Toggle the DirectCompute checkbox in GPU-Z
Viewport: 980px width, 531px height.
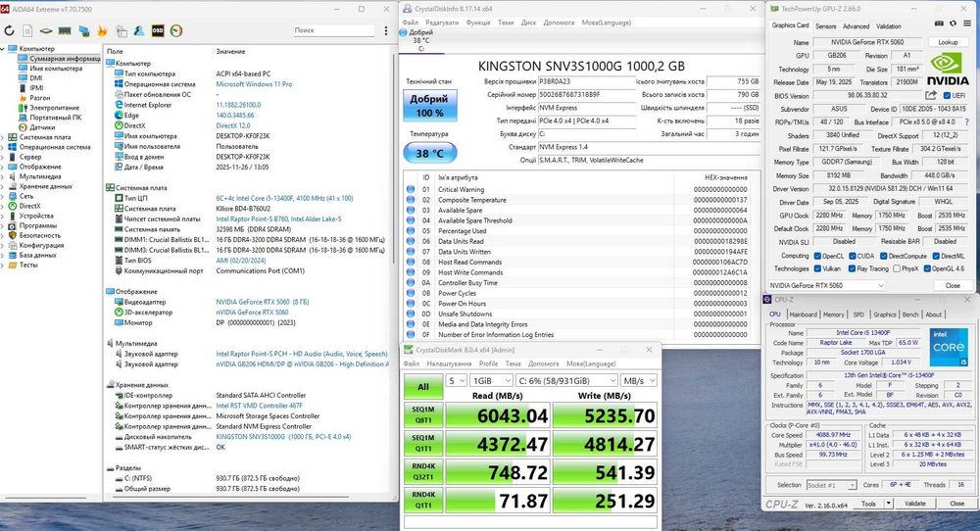point(883,256)
